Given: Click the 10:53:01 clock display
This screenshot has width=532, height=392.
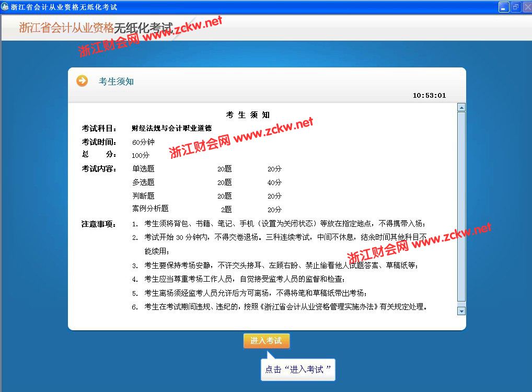Looking at the screenshot, I should point(429,95).
